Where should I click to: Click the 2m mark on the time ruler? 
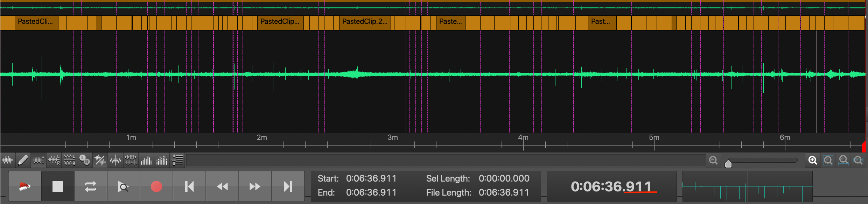tap(262, 138)
